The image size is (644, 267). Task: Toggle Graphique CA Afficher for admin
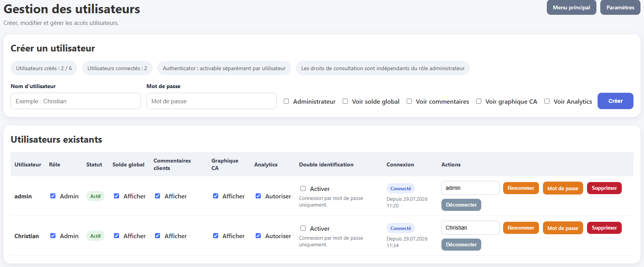[215, 196]
